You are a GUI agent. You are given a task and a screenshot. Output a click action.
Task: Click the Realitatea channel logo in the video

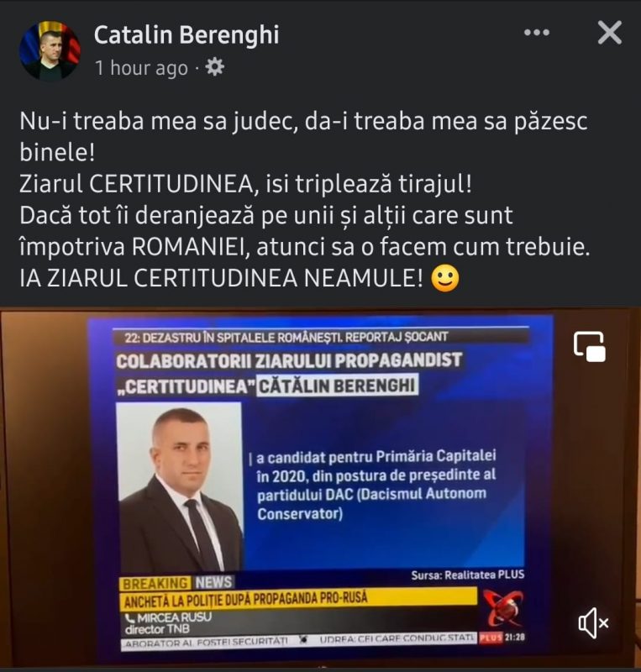[503, 607]
